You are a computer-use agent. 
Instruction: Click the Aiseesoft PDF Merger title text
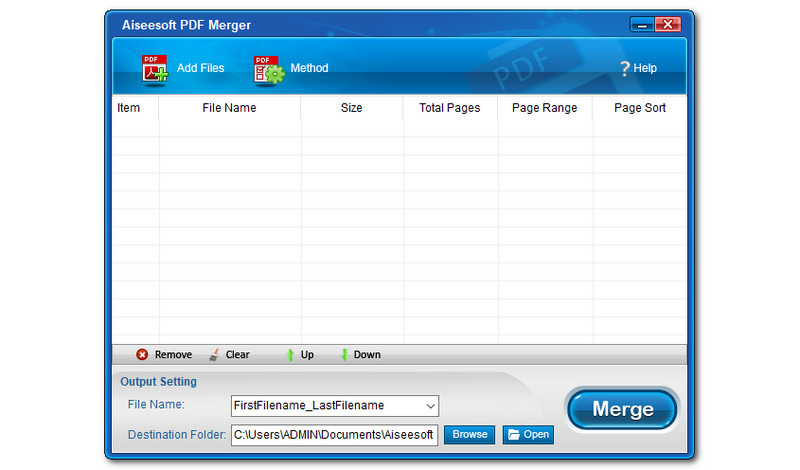pos(186,25)
